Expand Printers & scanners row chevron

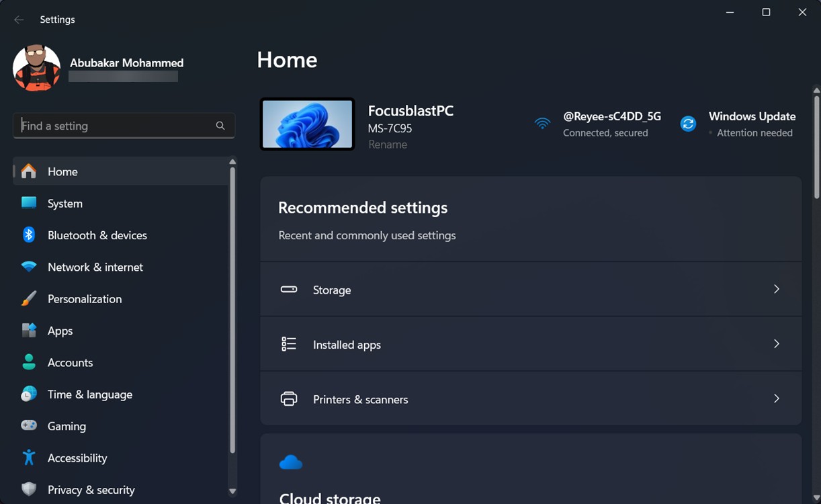click(776, 398)
